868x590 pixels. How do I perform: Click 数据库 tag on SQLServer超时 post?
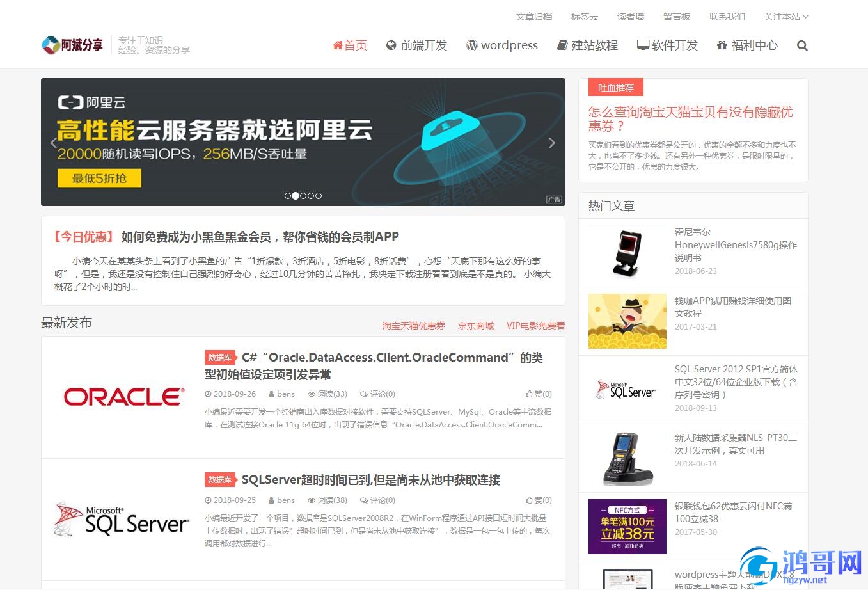(x=219, y=479)
